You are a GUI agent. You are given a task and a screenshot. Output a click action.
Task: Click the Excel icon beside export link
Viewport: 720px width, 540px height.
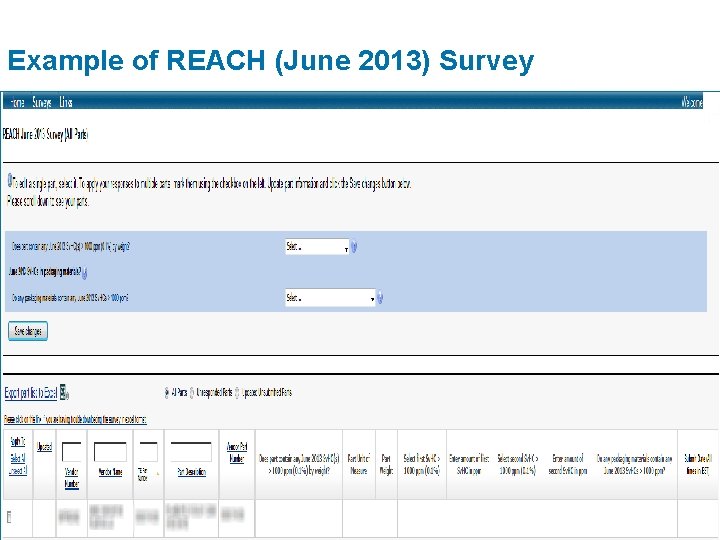point(64,392)
